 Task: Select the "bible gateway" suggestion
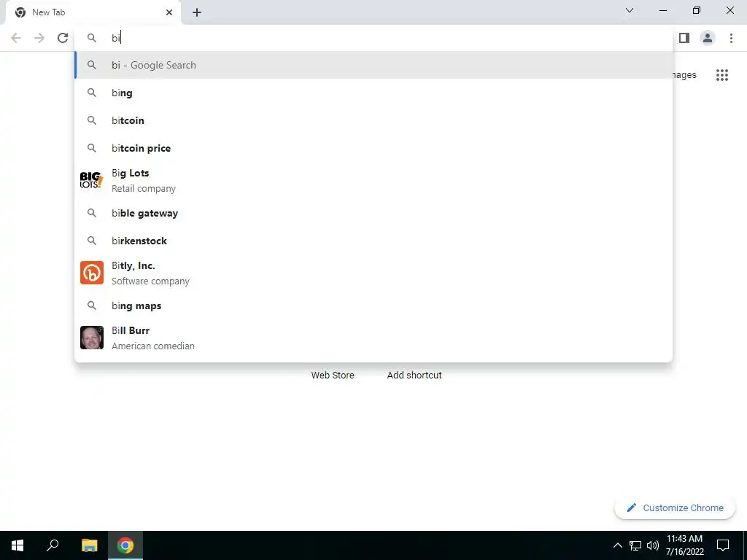(x=374, y=213)
